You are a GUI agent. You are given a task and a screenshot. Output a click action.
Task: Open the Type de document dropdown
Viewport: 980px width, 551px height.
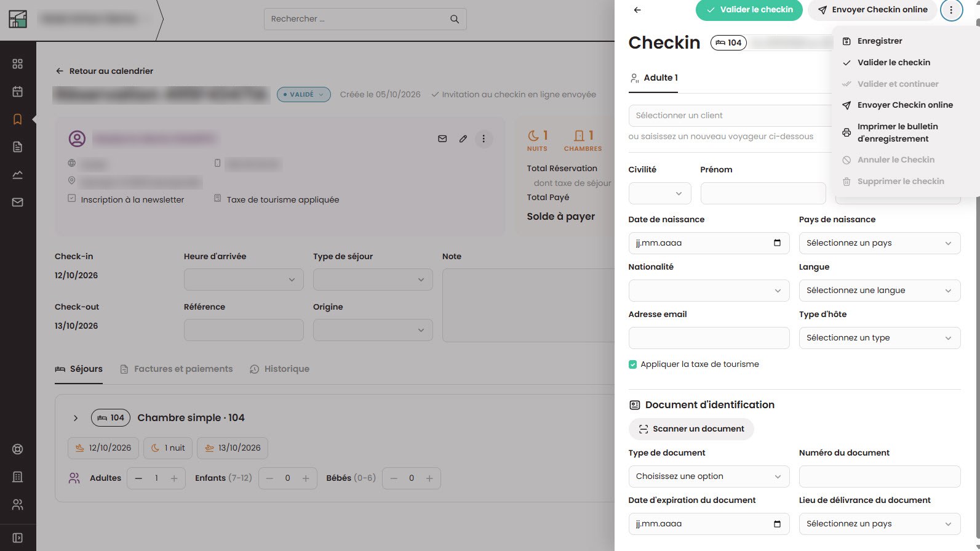(x=709, y=477)
